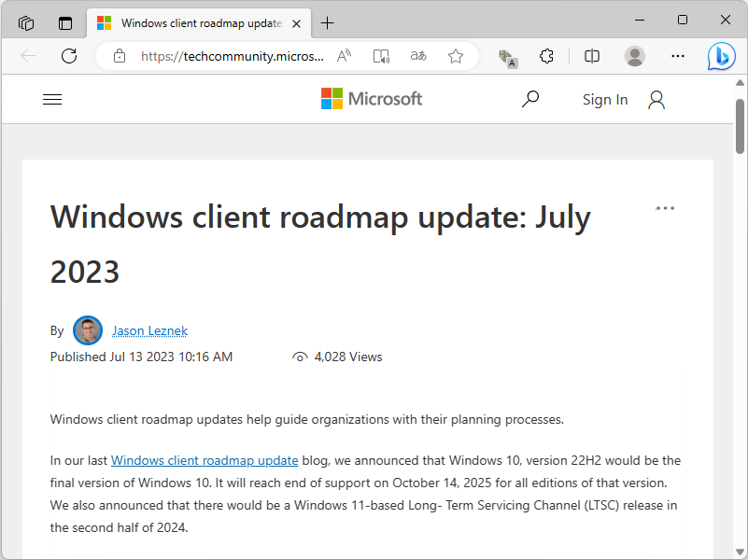Open the article options ellipsis
This screenshot has height=560, width=748.
click(665, 208)
